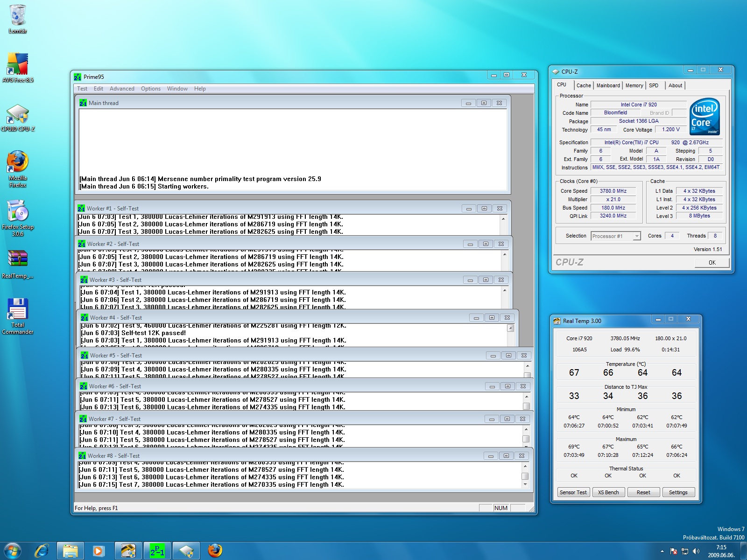This screenshot has width=747, height=560.
Task: Maximize the Main thread window
Action: pyautogui.click(x=484, y=103)
